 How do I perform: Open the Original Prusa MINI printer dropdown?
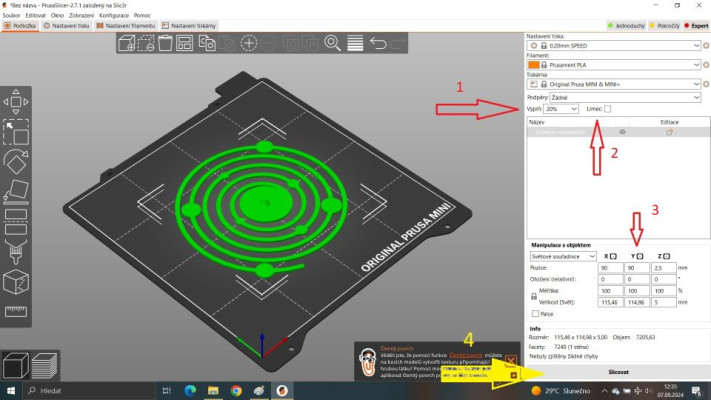point(614,84)
